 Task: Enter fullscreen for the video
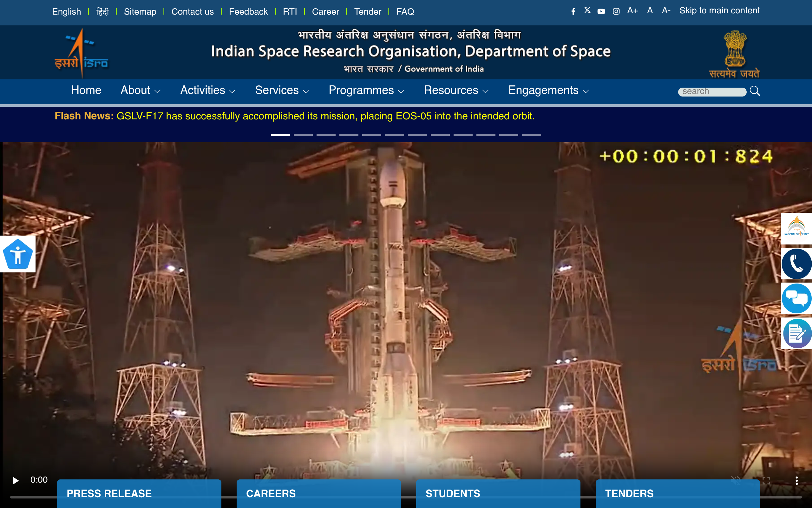tap(766, 481)
